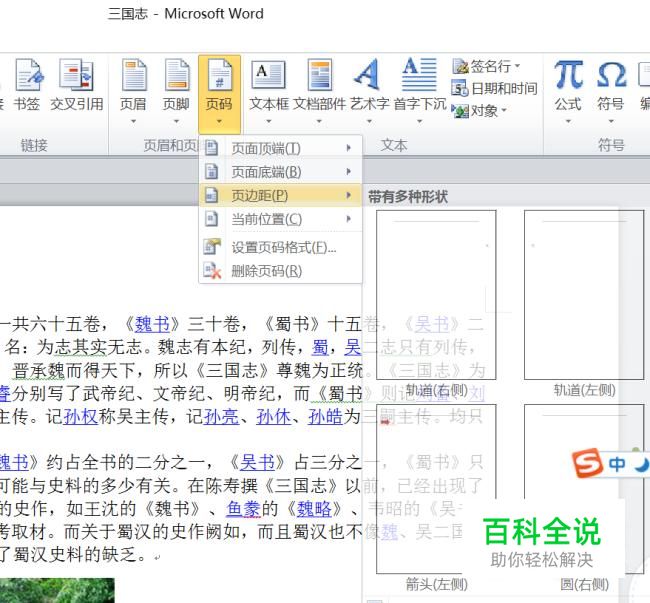Open 页面顶端(T) submenu
The image size is (650, 603).
280,148
